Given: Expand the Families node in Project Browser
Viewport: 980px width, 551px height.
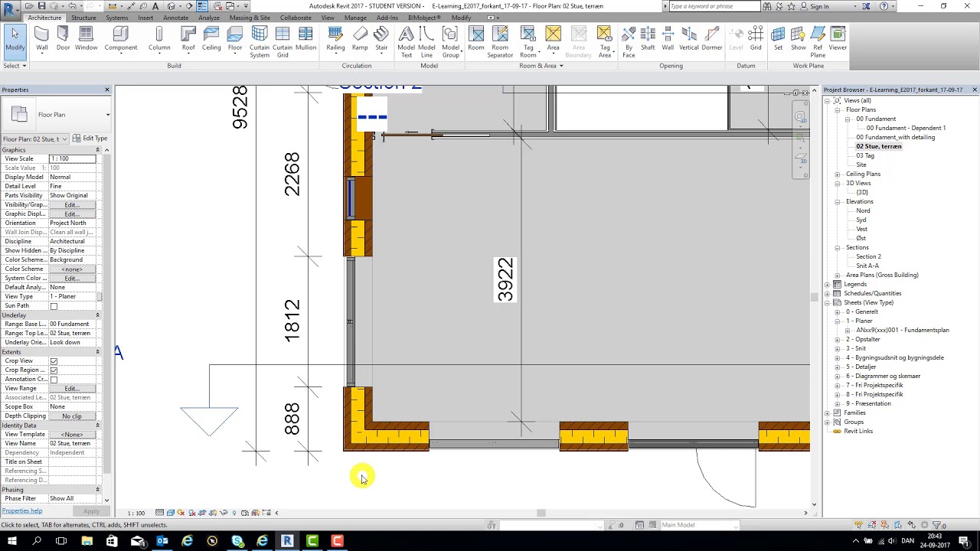Looking at the screenshot, I should [x=828, y=412].
